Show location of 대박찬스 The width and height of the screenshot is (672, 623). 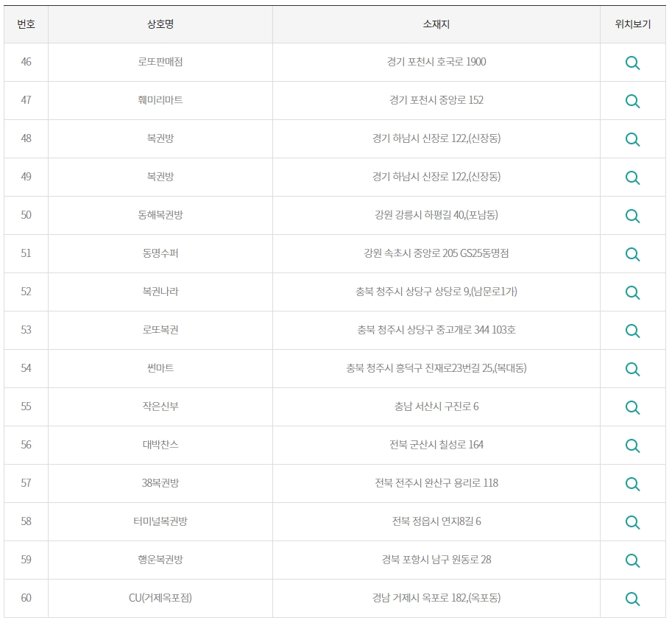pyautogui.click(x=632, y=446)
